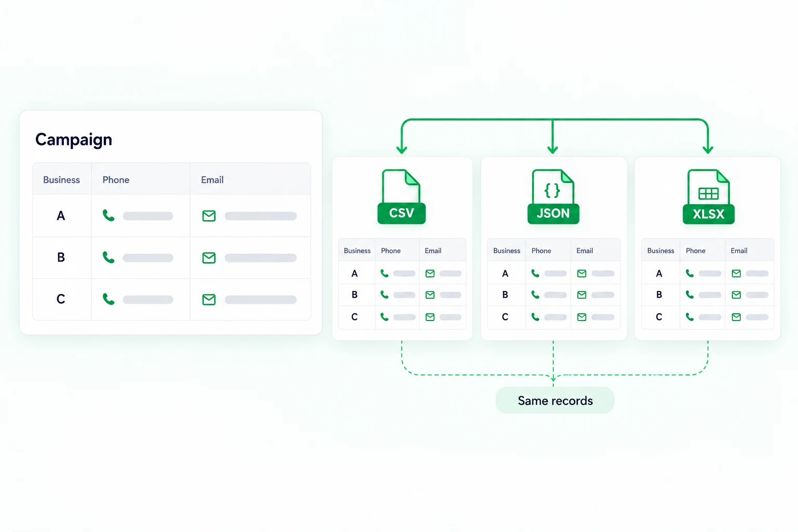This screenshot has height=532, width=798.
Task: Click the email icon in Campaign row A
Action: coord(209,216)
